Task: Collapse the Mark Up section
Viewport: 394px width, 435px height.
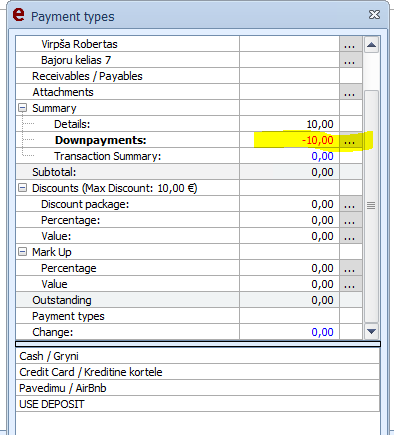Action: click(x=22, y=252)
